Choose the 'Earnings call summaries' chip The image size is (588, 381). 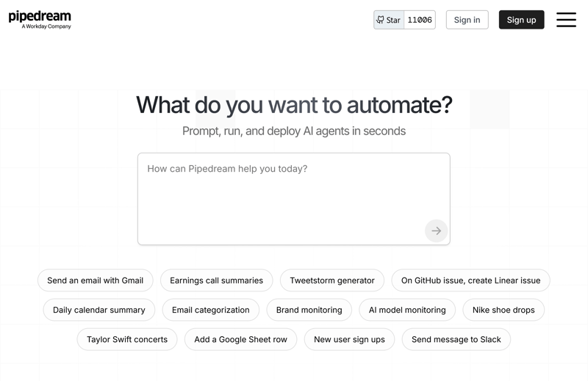[x=216, y=280]
